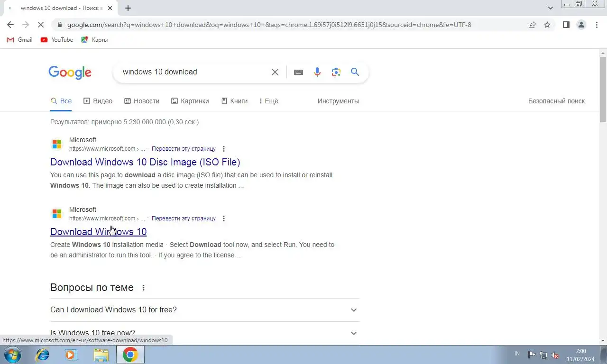Viewport: 607px width, 364px height.
Task: Open the Windows Start menu
Action: click(13, 355)
